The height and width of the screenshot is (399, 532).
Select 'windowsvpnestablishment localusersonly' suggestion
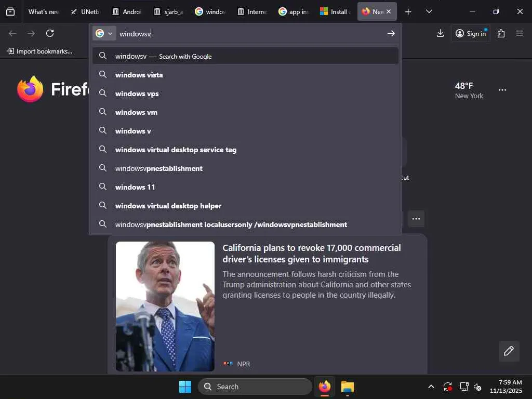pyautogui.click(x=245, y=224)
